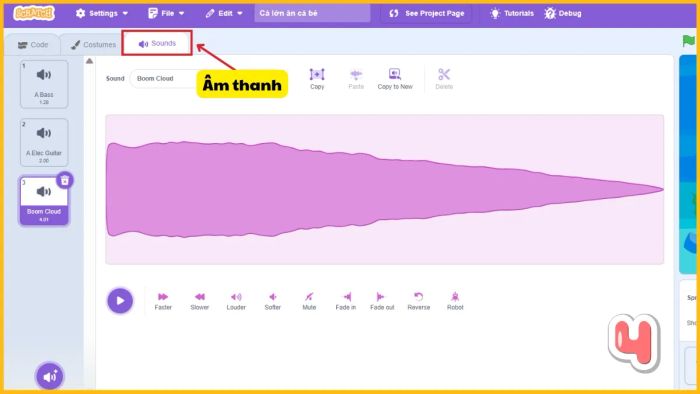Click the project title field
The image size is (700, 394).
click(312, 13)
